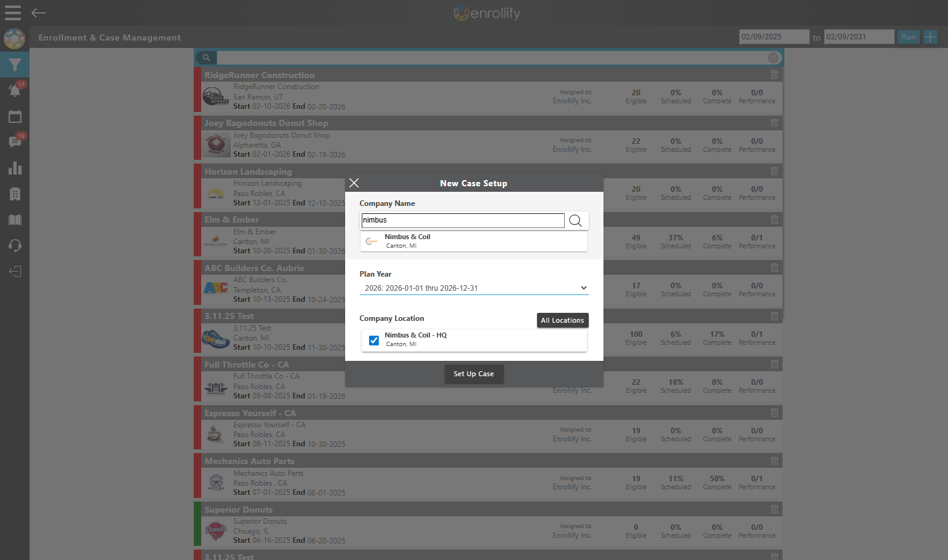Uncheck the Nimbus & Coil - HQ location checkbox
This screenshot has height=560, width=948.
373,340
